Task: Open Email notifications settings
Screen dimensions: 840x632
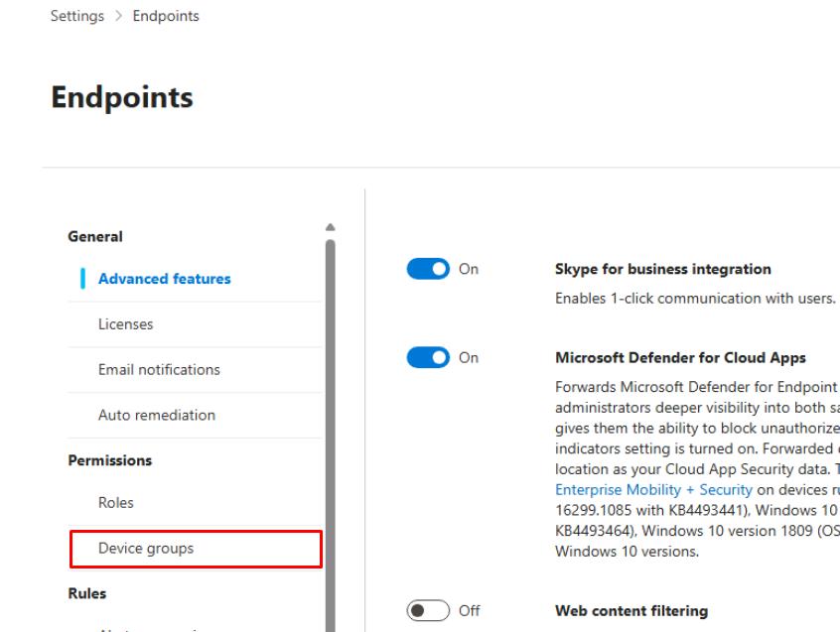Action: [x=159, y=370]
